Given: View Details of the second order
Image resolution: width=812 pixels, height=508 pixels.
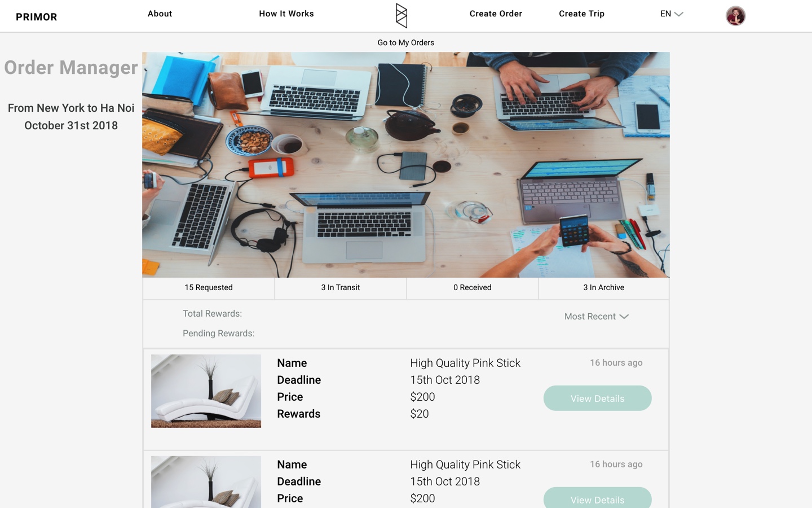Looking at the screenshot, I should (x=597, y=499).
